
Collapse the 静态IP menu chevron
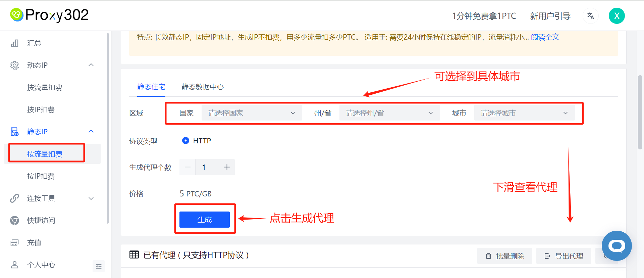coord(91,131)
